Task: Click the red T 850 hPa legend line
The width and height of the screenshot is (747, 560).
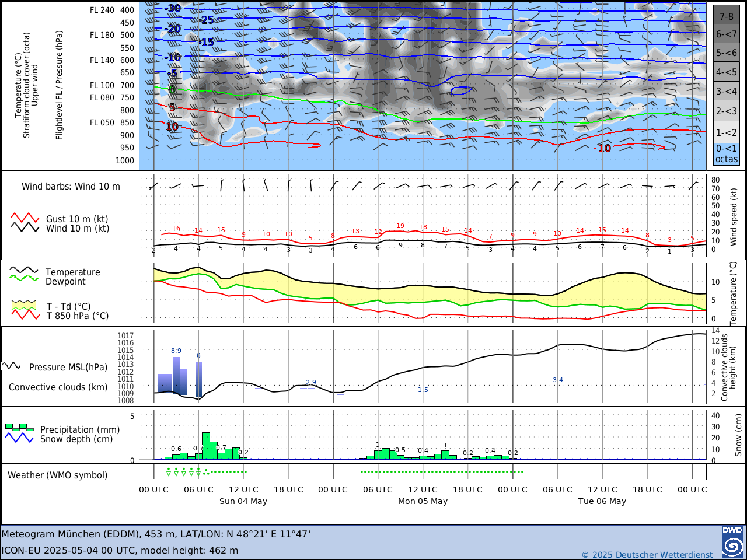Action: (x=25, y=314)
